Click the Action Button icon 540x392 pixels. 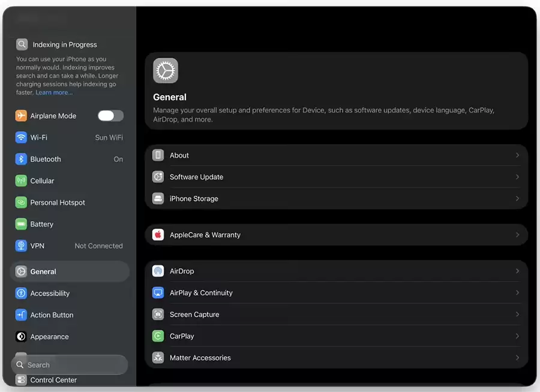21,315
